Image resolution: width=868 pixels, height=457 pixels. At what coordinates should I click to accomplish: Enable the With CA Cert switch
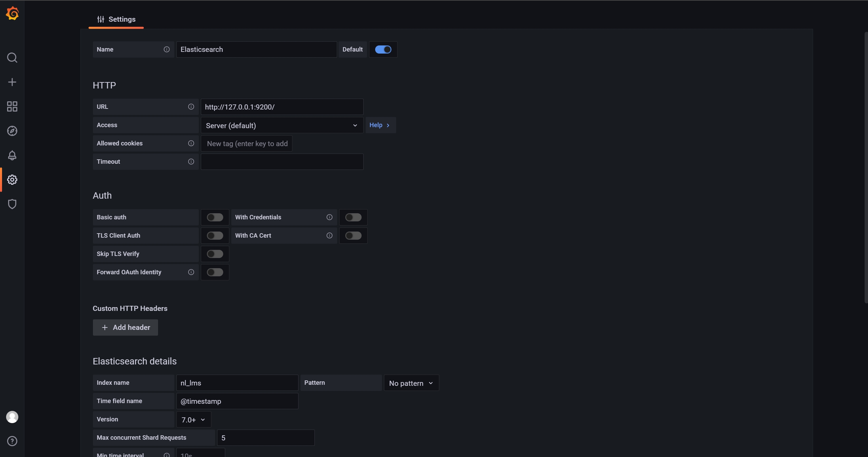pyautogui.click(x=353, y=236)
